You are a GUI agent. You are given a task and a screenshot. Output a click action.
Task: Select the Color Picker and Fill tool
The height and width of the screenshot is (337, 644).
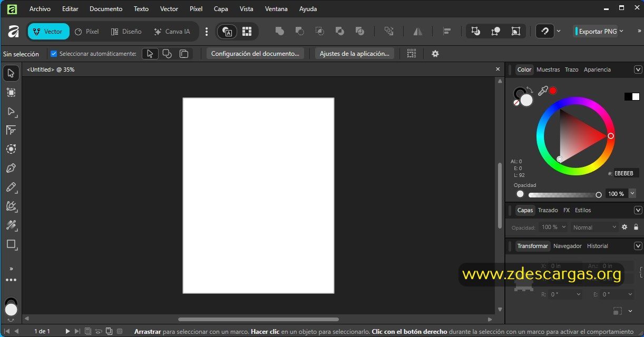point(11,225)
